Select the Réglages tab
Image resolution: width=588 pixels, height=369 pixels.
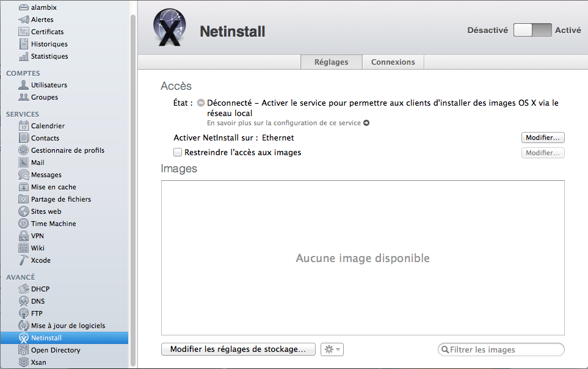click(331, 62)
